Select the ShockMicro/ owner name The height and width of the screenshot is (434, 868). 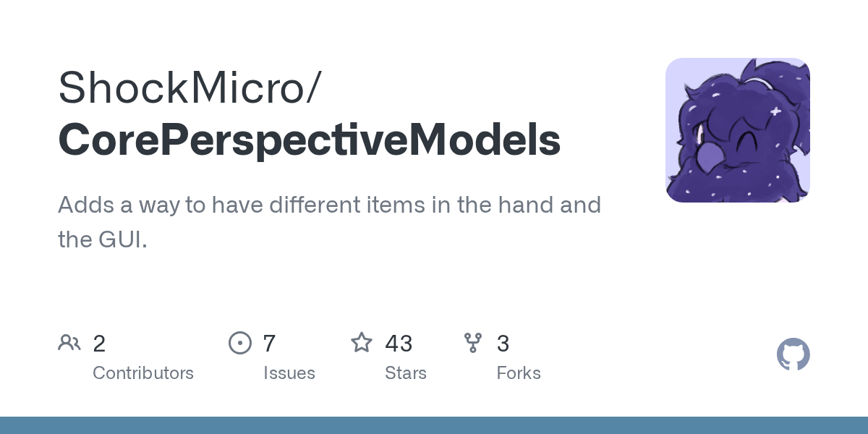(189, 88)
